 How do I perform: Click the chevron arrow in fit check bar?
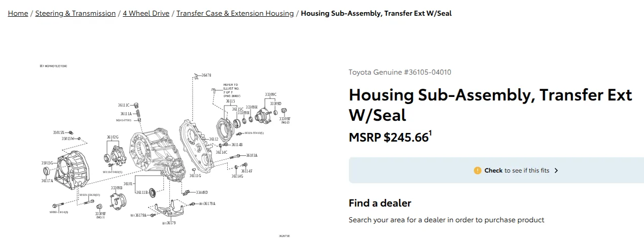click(556, 171)
